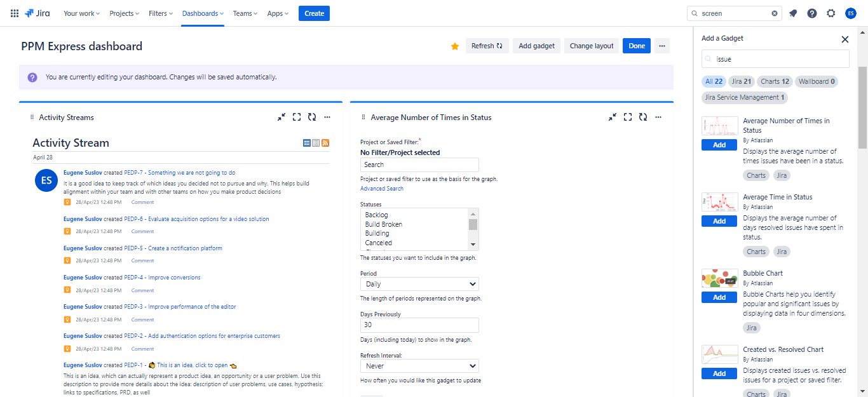This screenshot has height=397, width=868.
Task: Open Activity Streams gadget more menu
Action: pos(327,117)
